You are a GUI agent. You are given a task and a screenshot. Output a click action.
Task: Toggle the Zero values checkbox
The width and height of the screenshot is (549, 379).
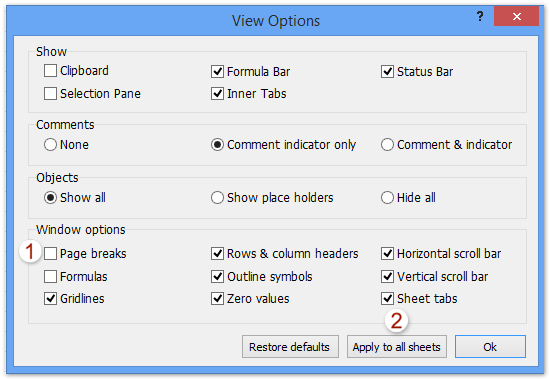pyautogui.click(x=217, y=298)
